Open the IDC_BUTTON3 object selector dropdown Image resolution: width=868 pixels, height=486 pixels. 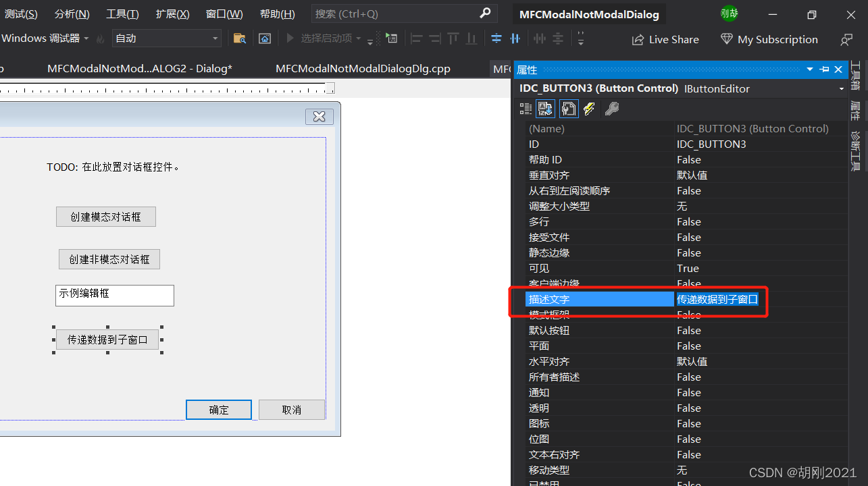pos(842,89)
